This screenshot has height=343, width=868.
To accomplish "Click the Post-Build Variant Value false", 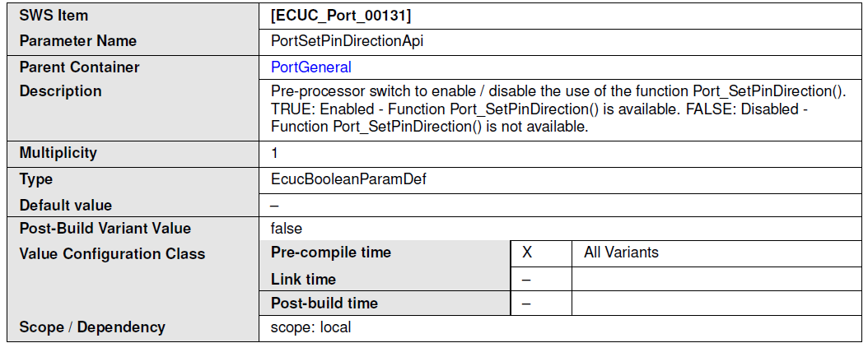I will click(287, 229).
